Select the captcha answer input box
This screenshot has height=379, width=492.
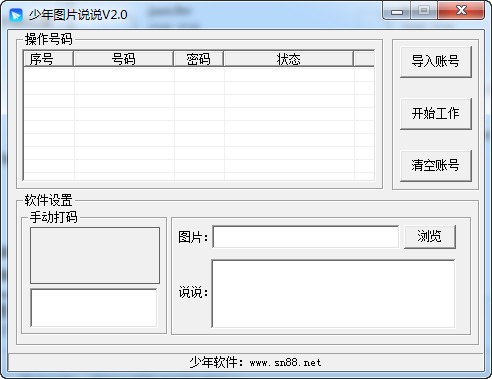coord(94,308)
